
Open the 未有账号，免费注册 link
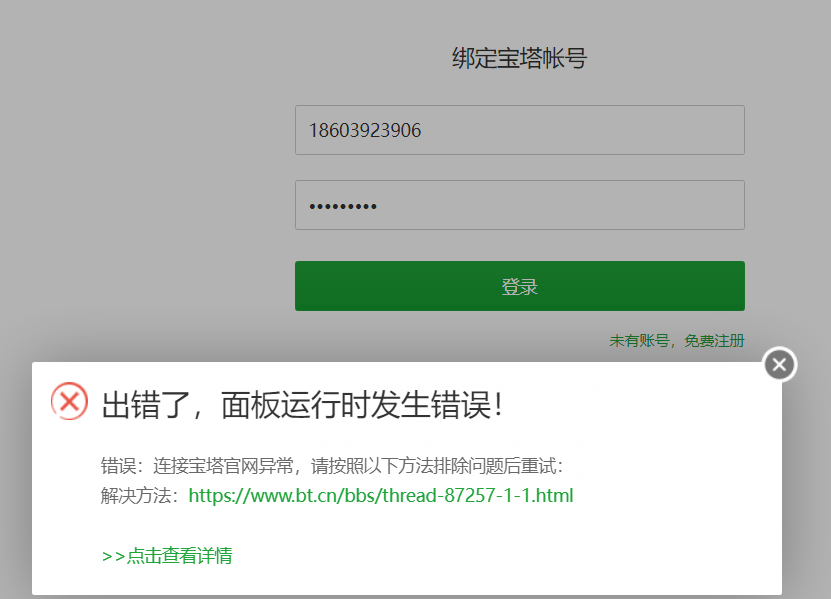point(677,341)
